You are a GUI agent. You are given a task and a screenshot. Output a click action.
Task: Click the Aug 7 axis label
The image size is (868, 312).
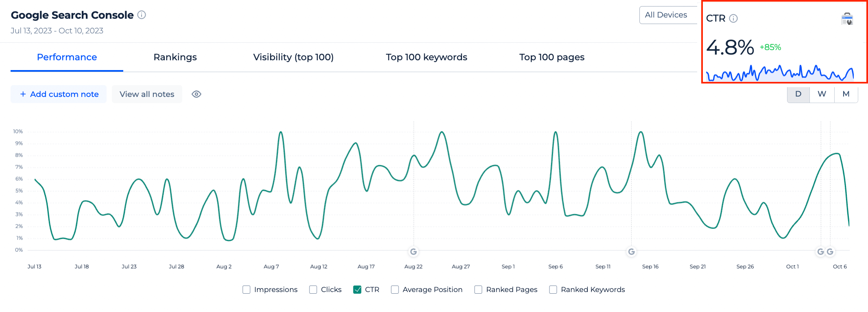pyautogui.click(x=271, y=266)
